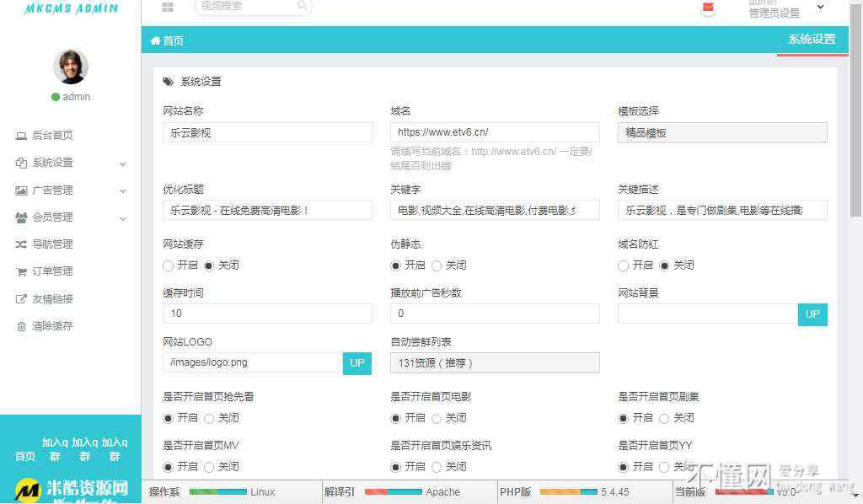Click the 网站名称 input field
Screen dimensions: 863x504
point(267,132)
